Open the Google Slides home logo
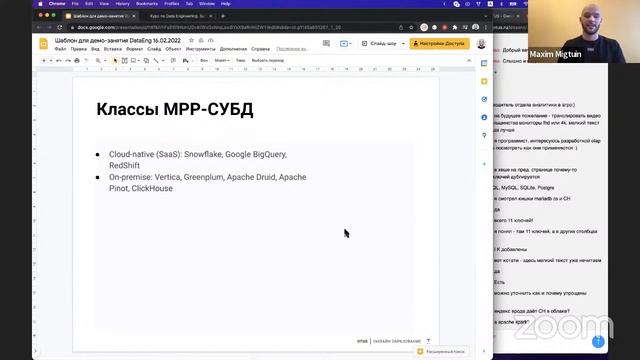This screenshot has width=640, height=360. (43, 44)
